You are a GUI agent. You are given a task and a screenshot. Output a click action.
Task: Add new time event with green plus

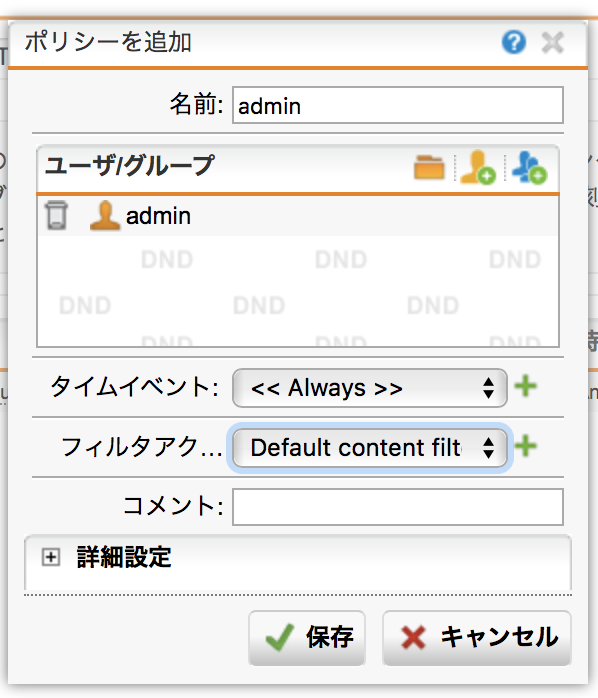[526, 386]
